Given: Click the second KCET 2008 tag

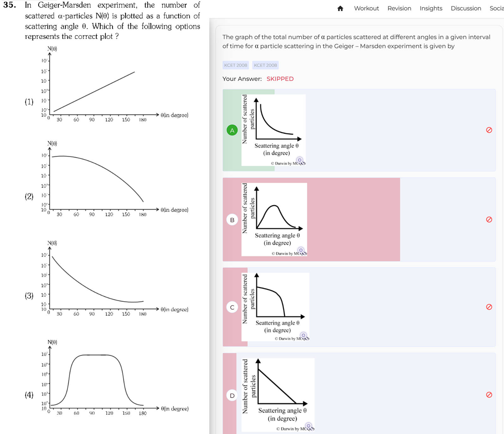Looking at the screenshot, I should (265, 65).
